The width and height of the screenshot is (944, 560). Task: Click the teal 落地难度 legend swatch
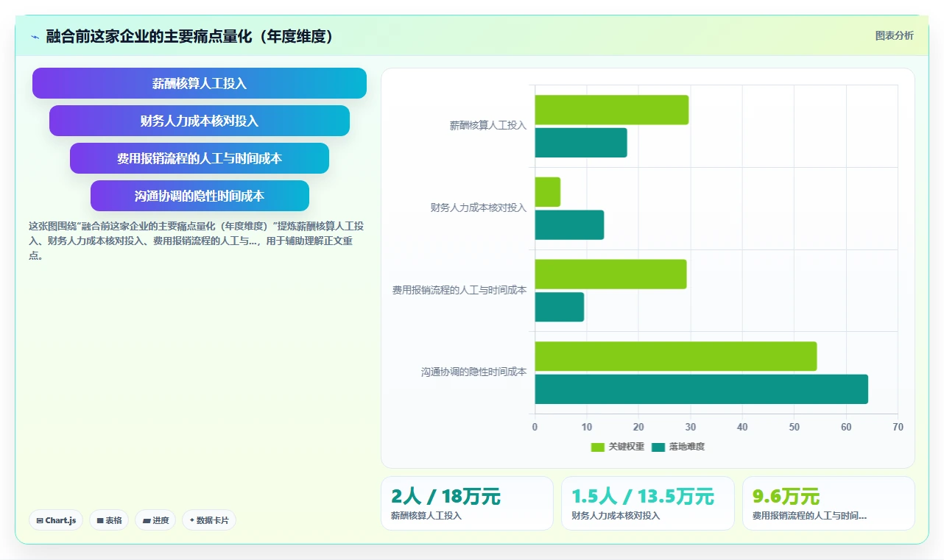pyautogui.click(x=658, y=447)
